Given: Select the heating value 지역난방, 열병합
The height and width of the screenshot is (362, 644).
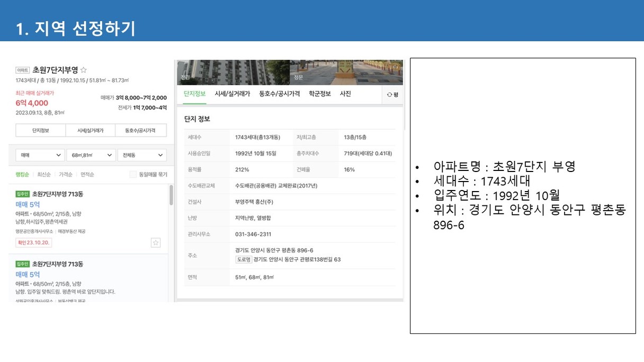Looking at the screenshot, I should point(253,218).
